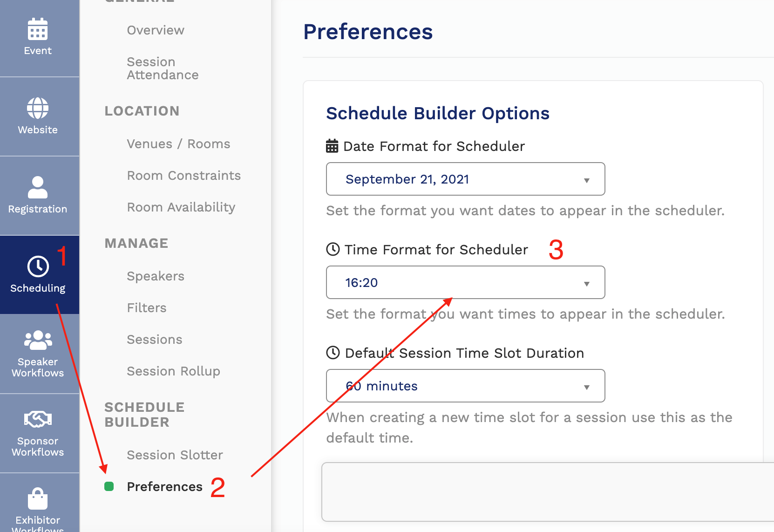Click the clock icon beside Default Session Duration

click(x=332, y=353)
